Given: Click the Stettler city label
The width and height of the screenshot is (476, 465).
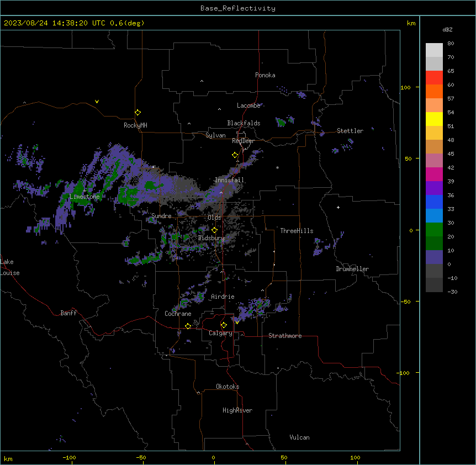Looking at the screenshot, I should pos(350,131).
